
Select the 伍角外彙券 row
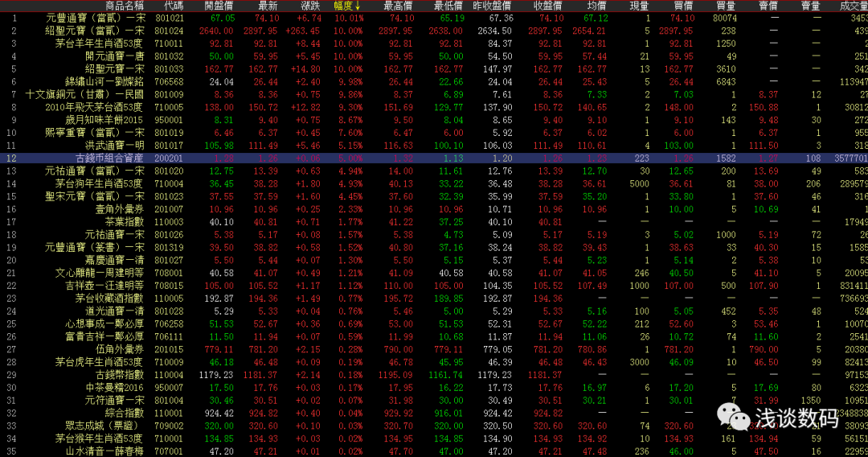(x=434, y=349)
